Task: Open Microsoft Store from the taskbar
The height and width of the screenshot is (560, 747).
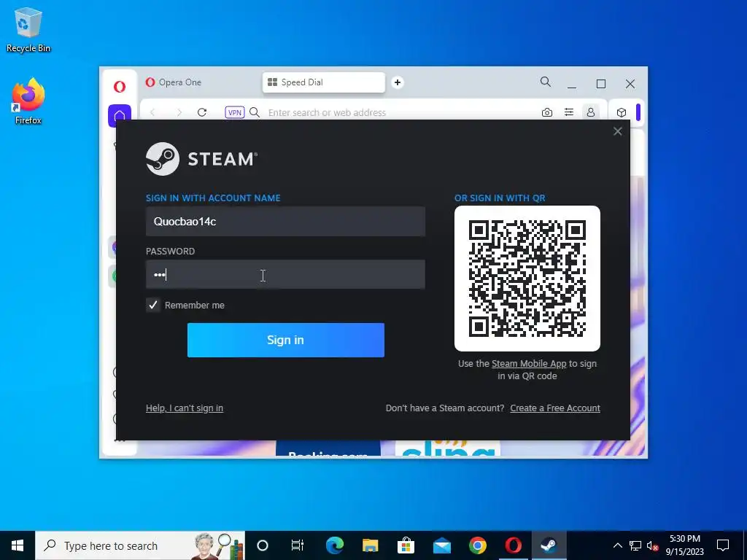Action: (406, 545)
